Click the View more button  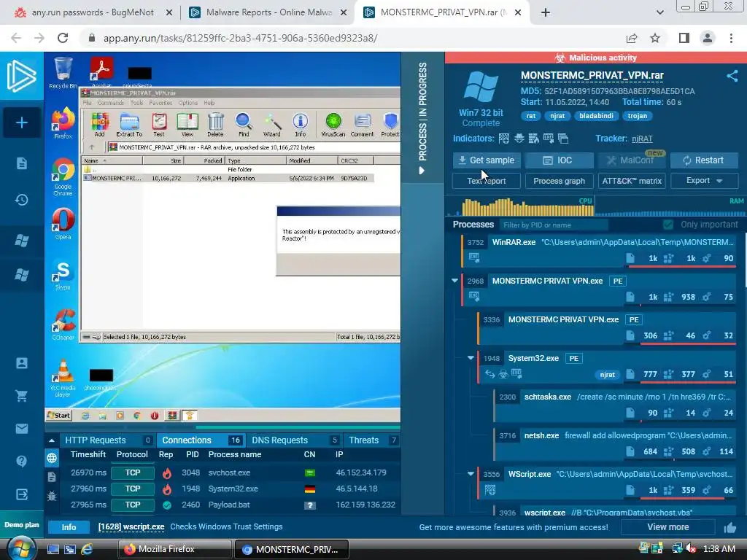(668, 527)
